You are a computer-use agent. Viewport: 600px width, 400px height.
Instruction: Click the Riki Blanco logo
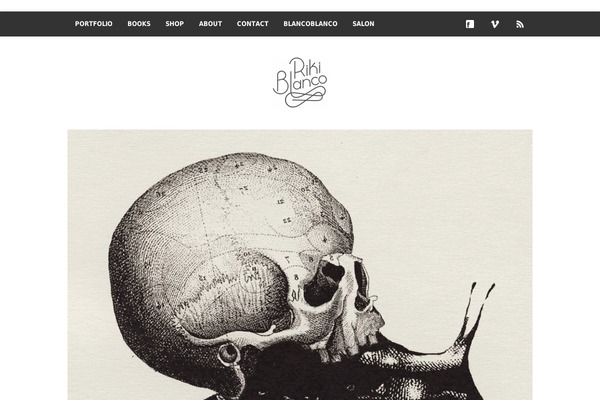(x=300, y=82)
